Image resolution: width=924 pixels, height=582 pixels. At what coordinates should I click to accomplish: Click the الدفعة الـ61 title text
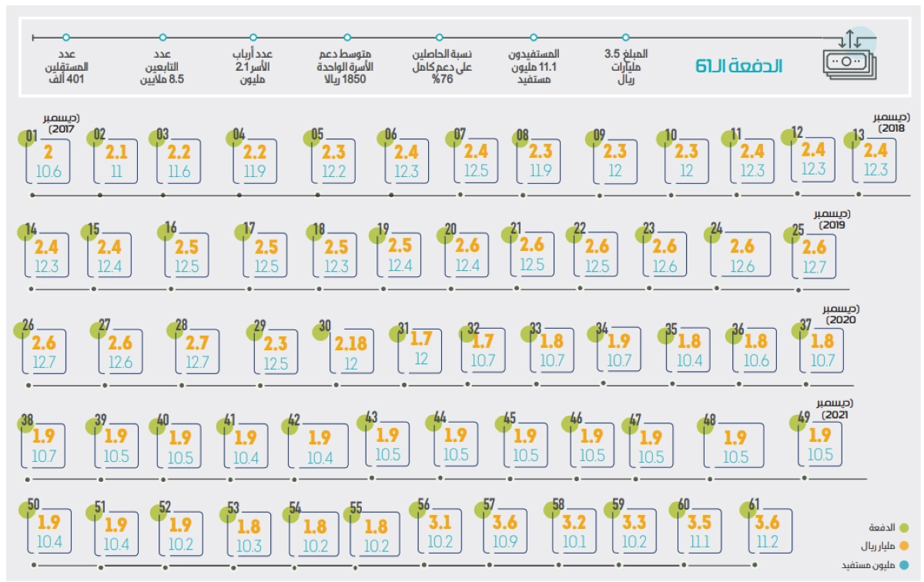[738, 67]
